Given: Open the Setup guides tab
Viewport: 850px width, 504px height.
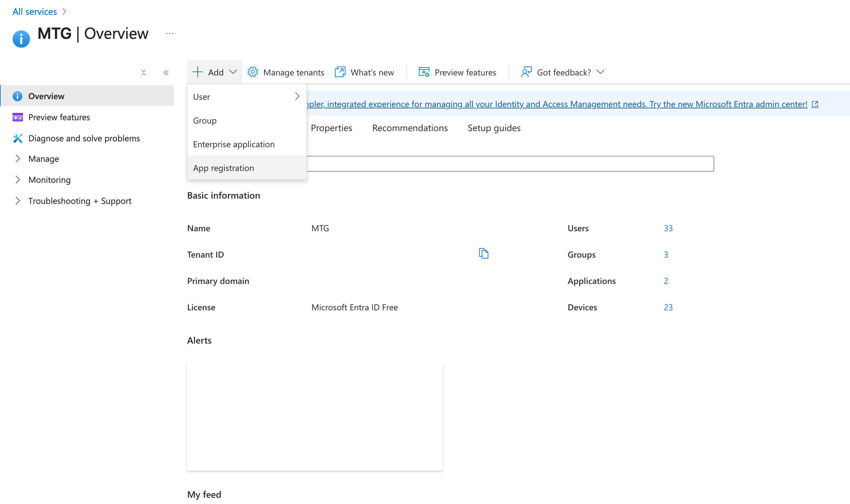Looking at the screenshot, I should pyautogui.click(x=494, y=128).
